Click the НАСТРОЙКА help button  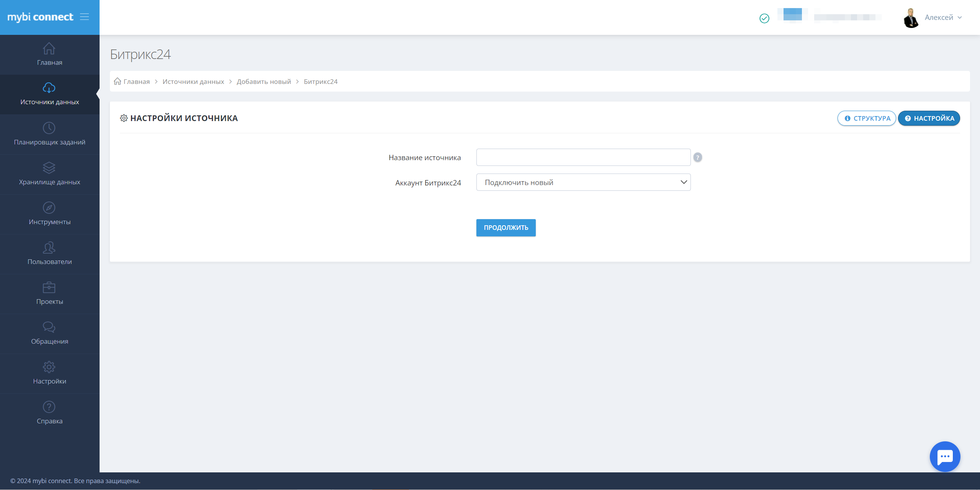point(929,118)
